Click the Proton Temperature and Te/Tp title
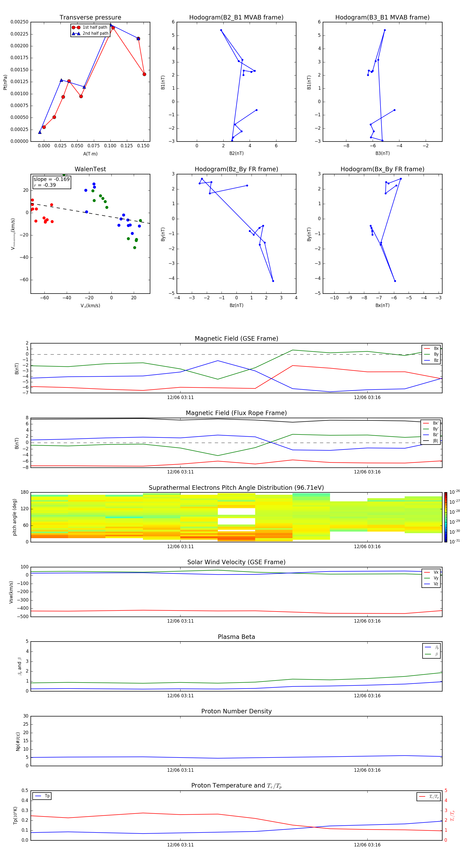Image resolution: width=473 pixels, height=868 pixels. (x=236, y=785)
